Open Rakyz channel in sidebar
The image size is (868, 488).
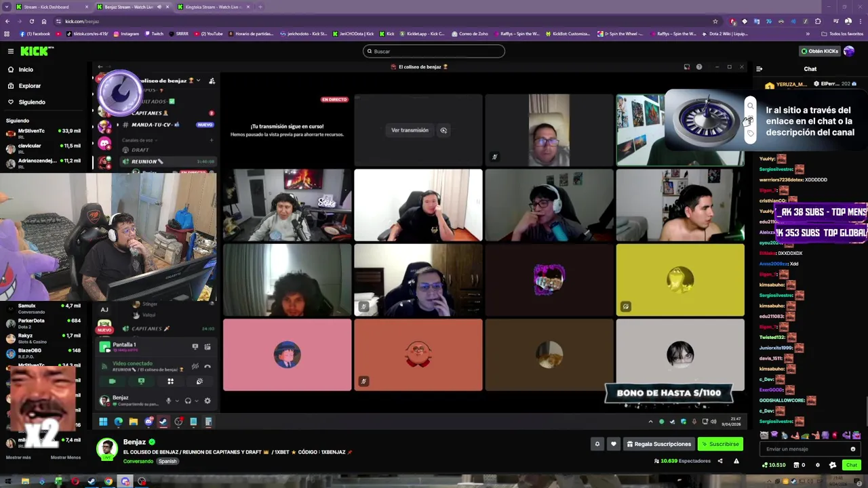(x=43, y=338)
